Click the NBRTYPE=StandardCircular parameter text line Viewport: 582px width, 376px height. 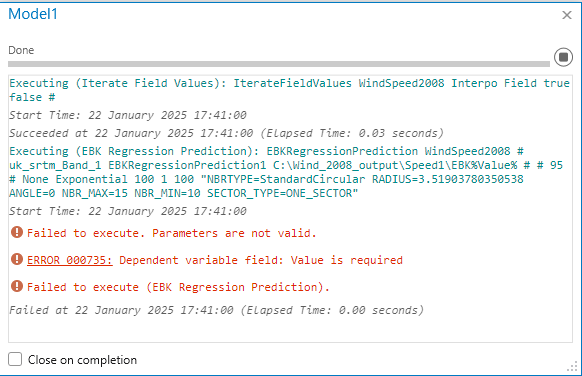pyautogui.click(x=266, y=179)
